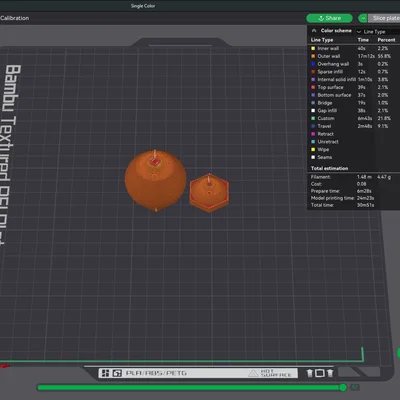The image size is (400, 400).
Task: Select the sphere model on the plate
Action: pyautogui.click(x=155, y=180)
